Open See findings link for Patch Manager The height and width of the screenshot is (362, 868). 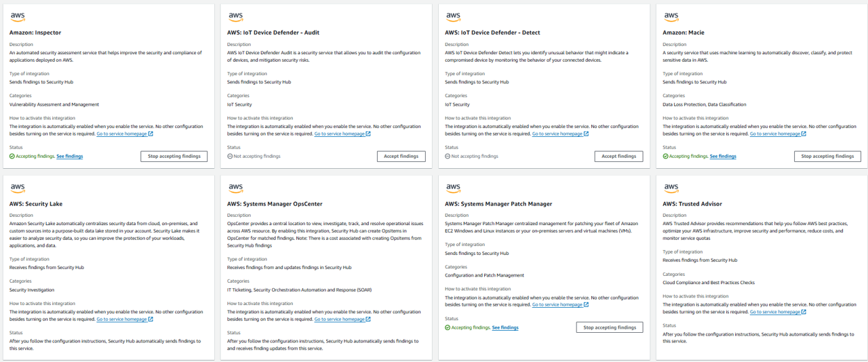pos(505,327)
